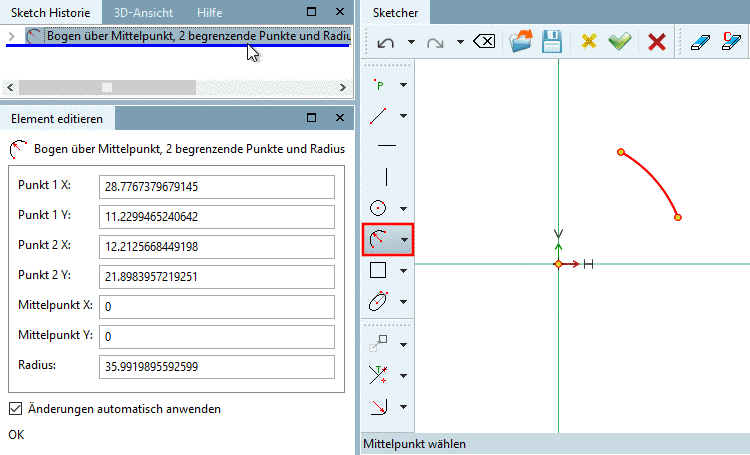
Task: Open the Undo history dropdown arrow
Action: click(411, 42)
